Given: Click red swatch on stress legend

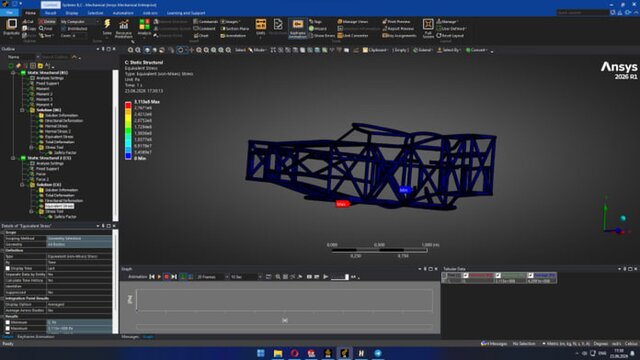Looking at the screenshot, I should 128,105.
